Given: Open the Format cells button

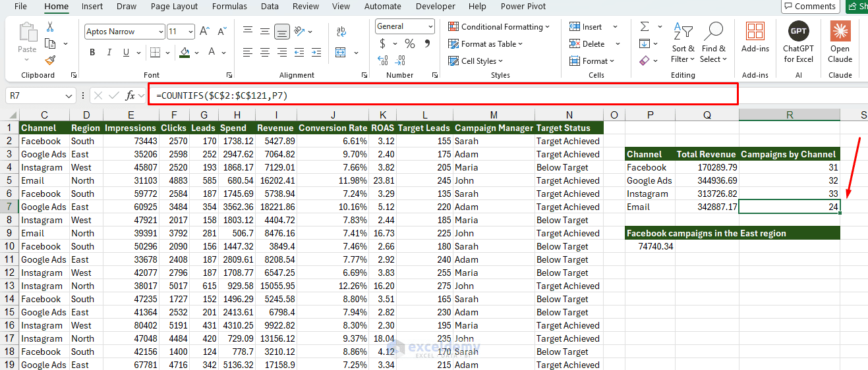Looking at the screenshot, I should point(592,61).
